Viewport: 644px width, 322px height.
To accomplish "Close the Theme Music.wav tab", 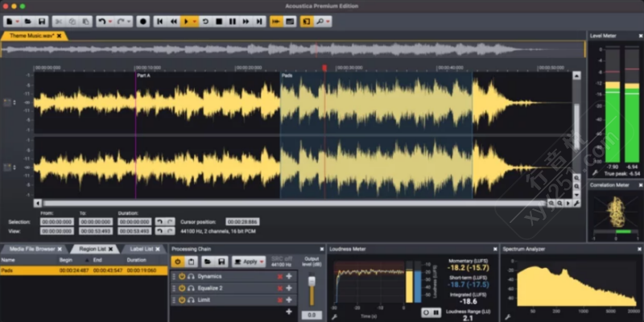I will [59, 35].
